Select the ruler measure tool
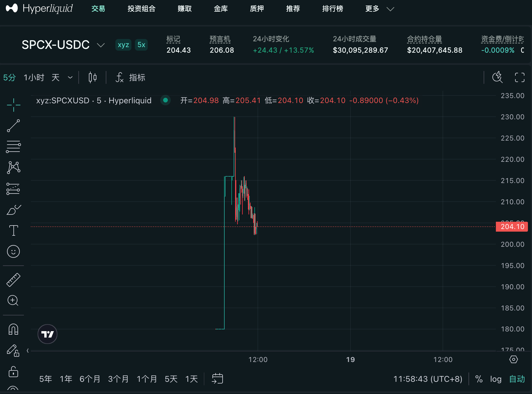Screen dimensions: 532x394 coord(13,280)
